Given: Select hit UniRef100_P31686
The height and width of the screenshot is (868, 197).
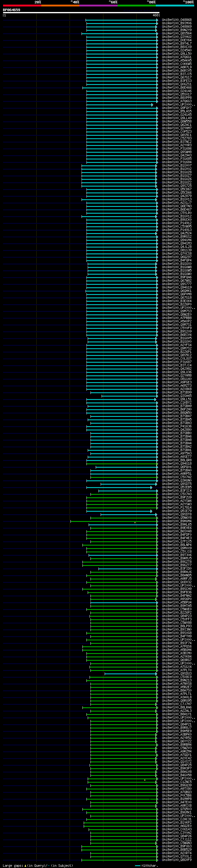Looking at the screenshot, I should pyautogui.click(x=177, y=149).
